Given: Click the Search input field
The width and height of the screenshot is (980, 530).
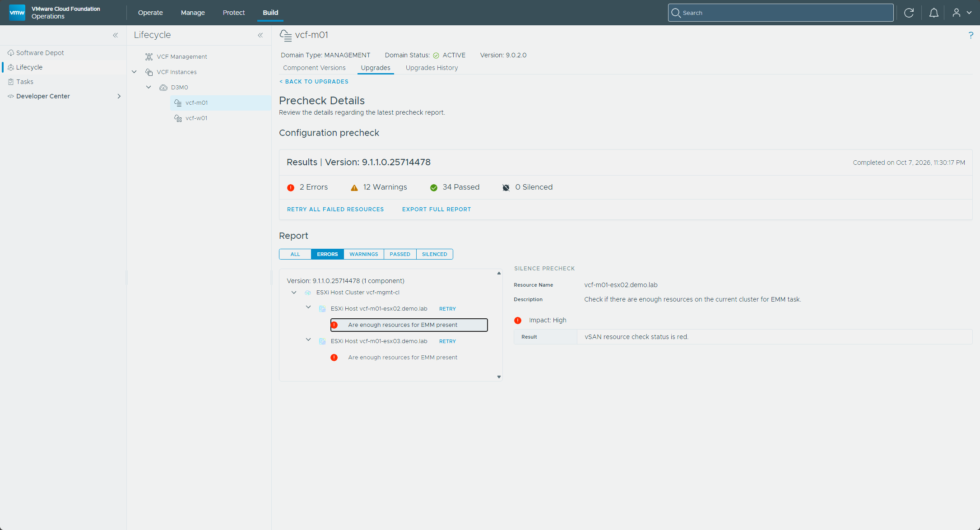Looking at the screenshot, I should click(x=780, y=13).
